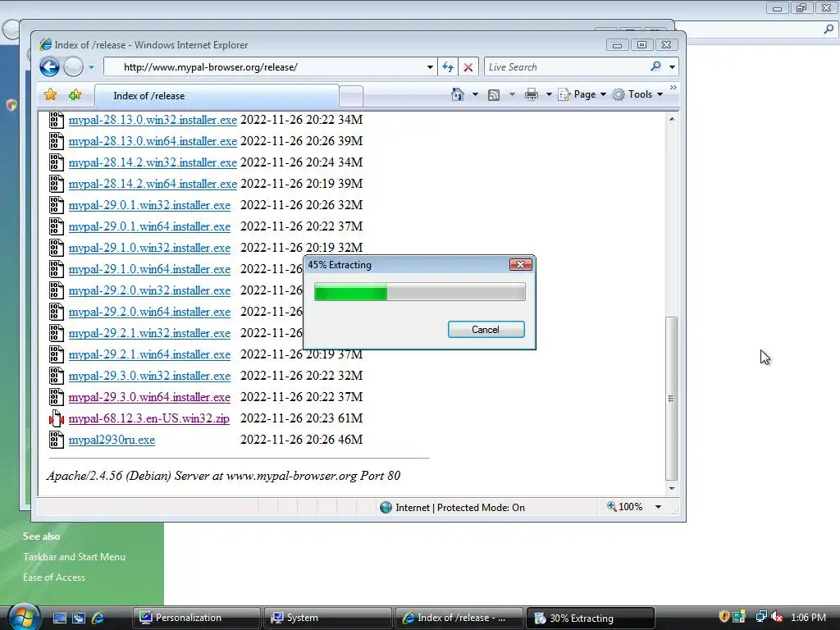840x630 pixels.
Task: Click the address bar URL field
Action: tap(265, 67)
